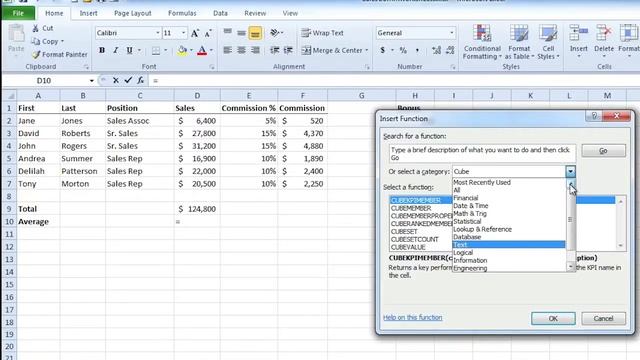
Task: Switch to the Data tab
Action: 220,13
